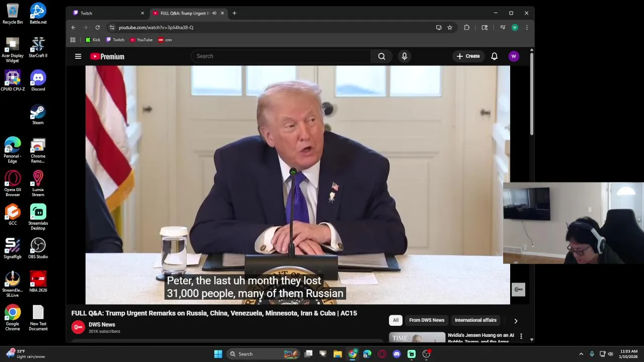Viewport: 644px width, 362px height.
Task: Focus the YouTube search box
Action: (281, 56)
